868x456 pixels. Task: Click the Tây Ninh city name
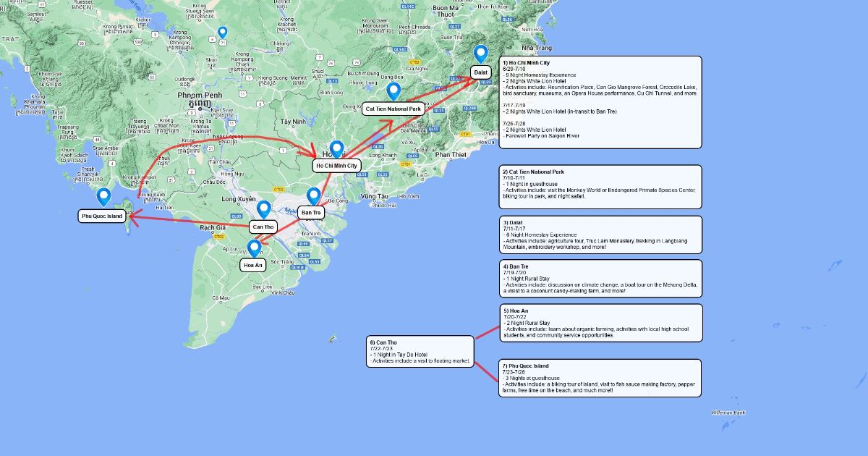[294, 122]
